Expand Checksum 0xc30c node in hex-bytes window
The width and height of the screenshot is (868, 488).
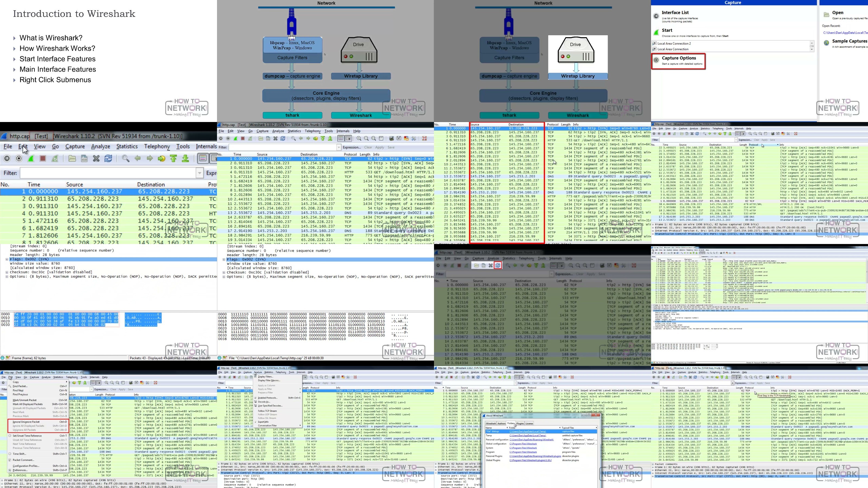click(7, 272)
